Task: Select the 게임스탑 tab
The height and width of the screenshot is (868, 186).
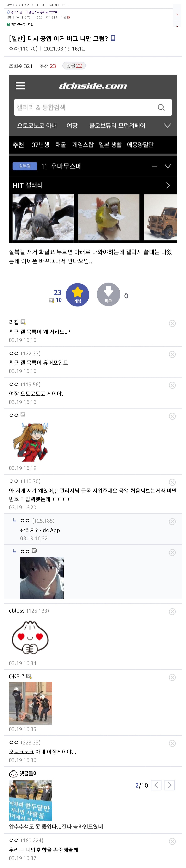Action: click(x=83, y=145)
